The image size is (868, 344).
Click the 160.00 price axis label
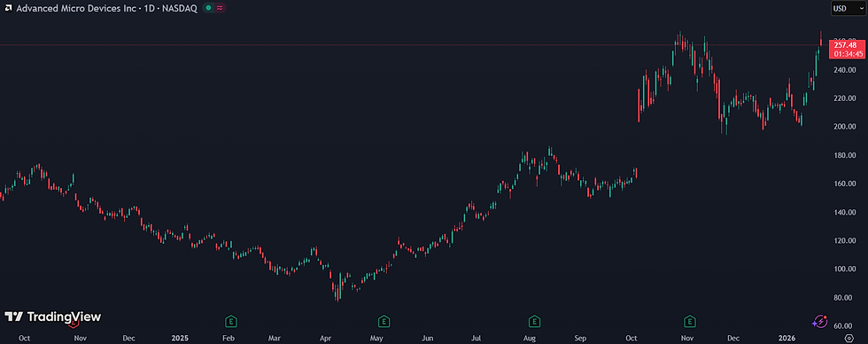[x=845, y=184]
